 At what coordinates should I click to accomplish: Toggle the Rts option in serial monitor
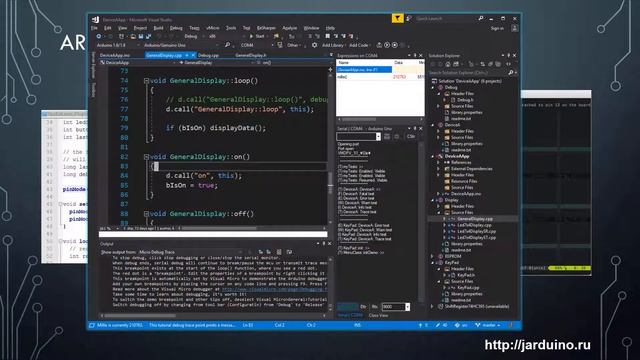375,307
